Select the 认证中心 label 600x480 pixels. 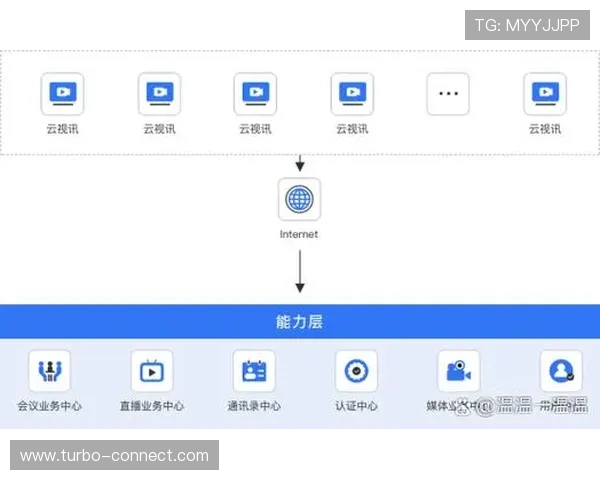(356, 406)
